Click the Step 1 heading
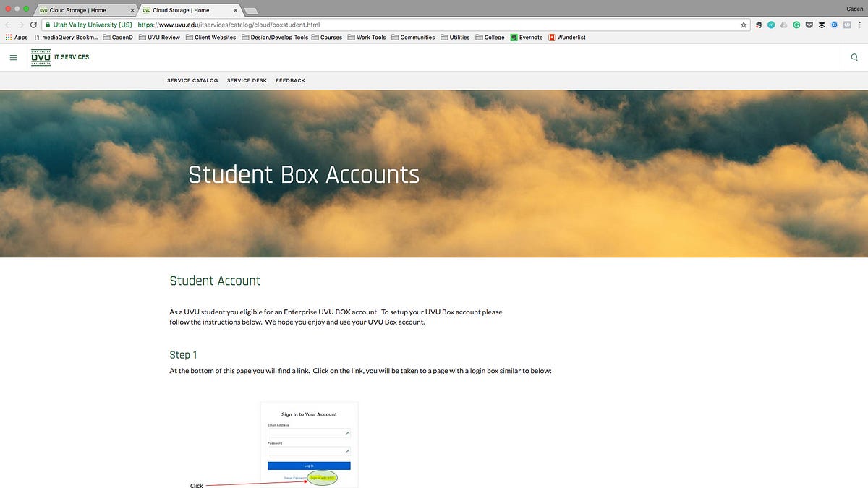Viewport: 868px width, 488px height. tap(183, 355)
